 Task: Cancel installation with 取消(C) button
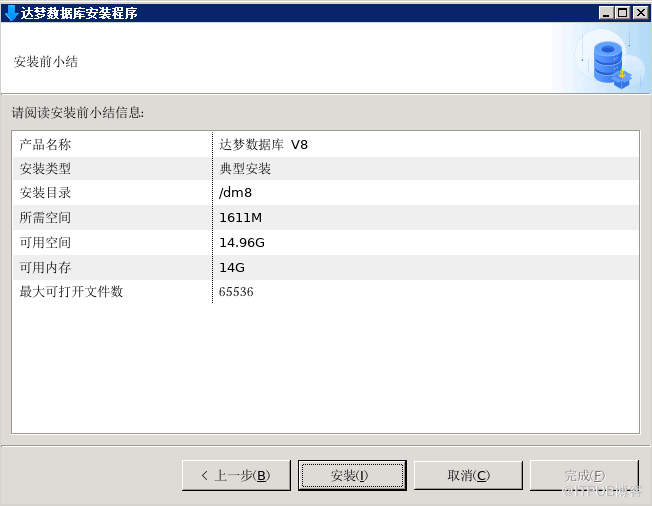468,475
